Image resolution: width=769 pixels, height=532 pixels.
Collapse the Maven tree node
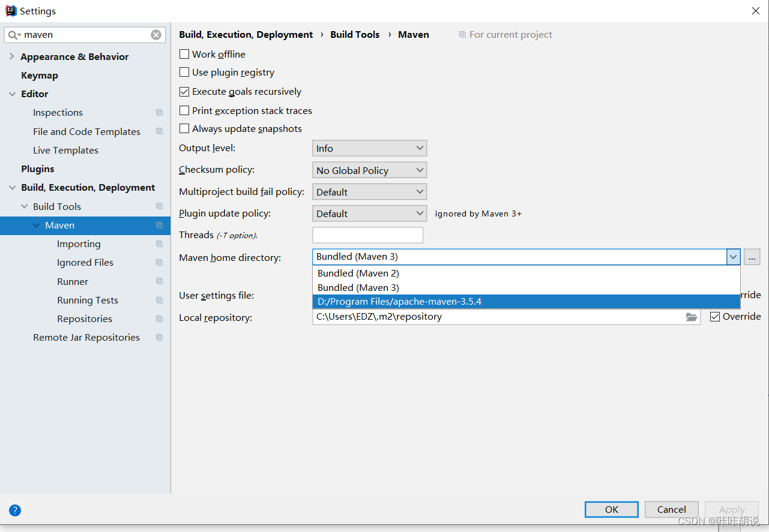(x=36, y=226)
